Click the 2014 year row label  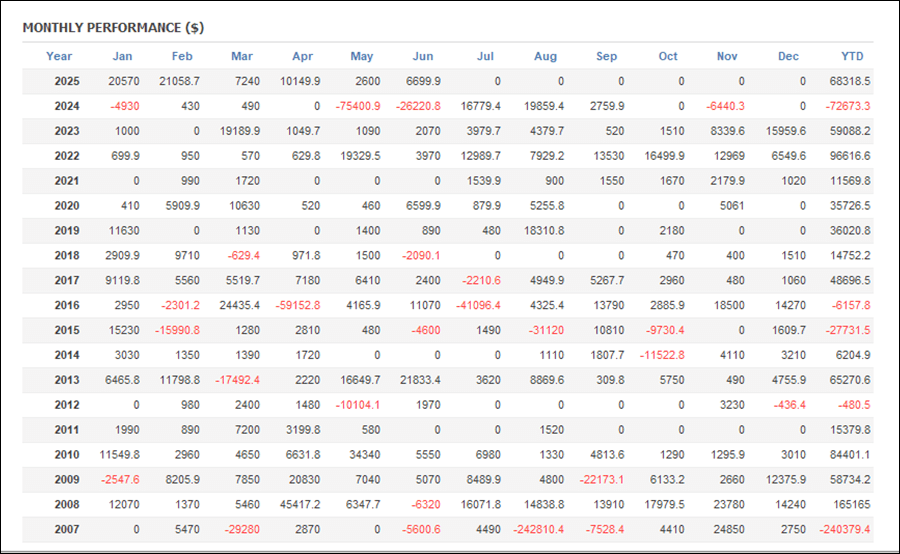tap(67, 355)
